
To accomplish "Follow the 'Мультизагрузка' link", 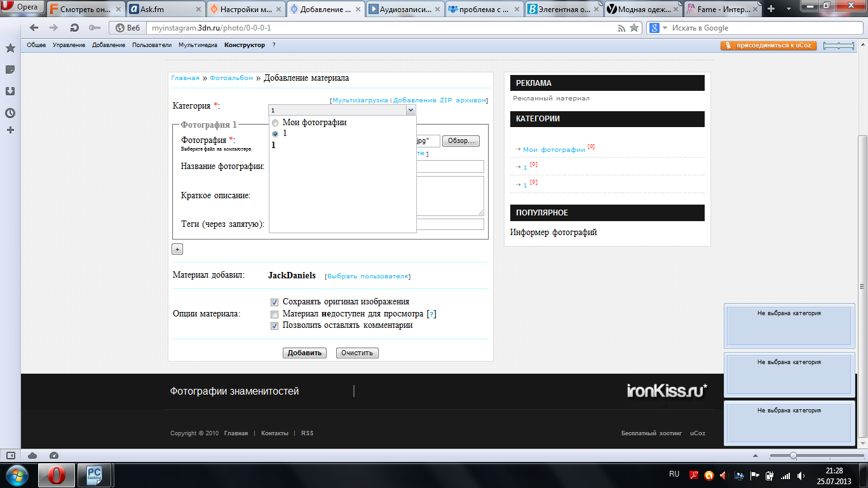I will click(360, 100).
